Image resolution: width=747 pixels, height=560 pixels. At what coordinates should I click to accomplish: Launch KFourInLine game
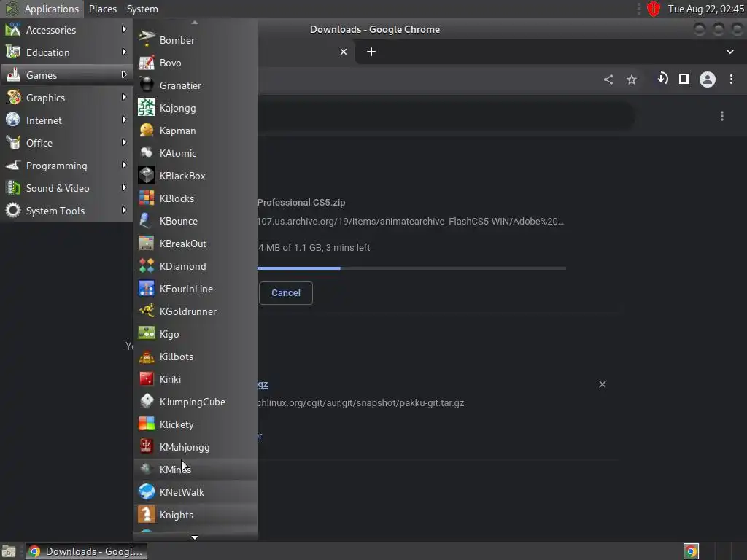tap(196, 289)
